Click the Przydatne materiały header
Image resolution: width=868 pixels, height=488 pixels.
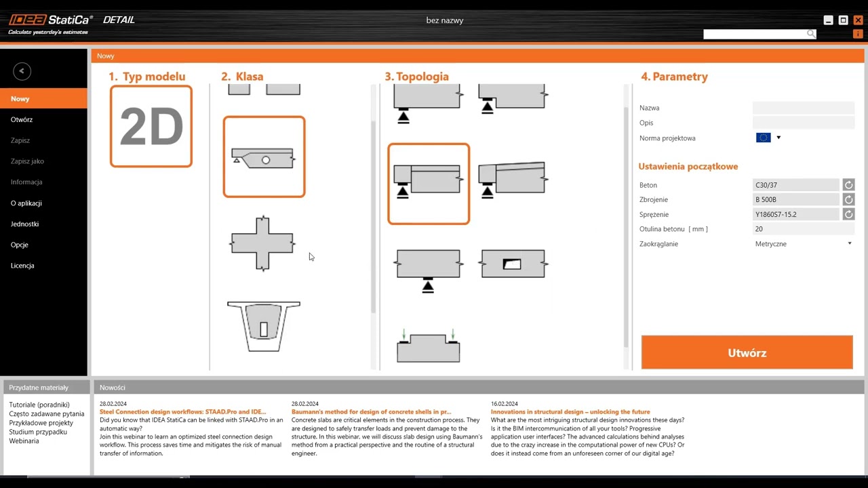pos(46,388)
